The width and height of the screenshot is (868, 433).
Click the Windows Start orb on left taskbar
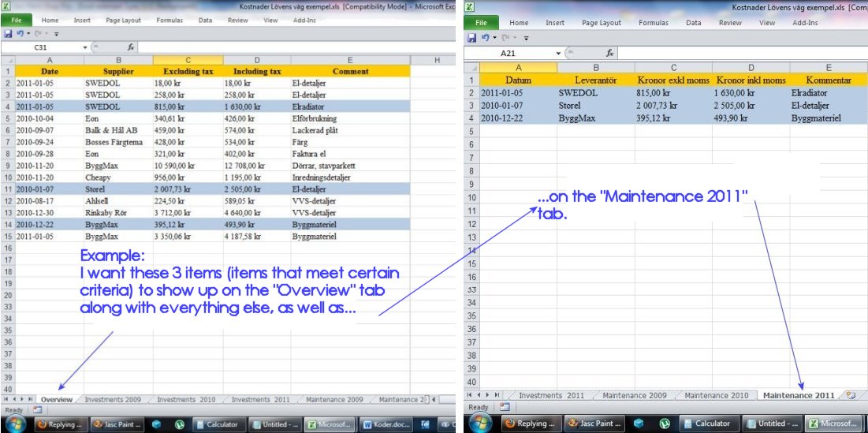point(16,424)
